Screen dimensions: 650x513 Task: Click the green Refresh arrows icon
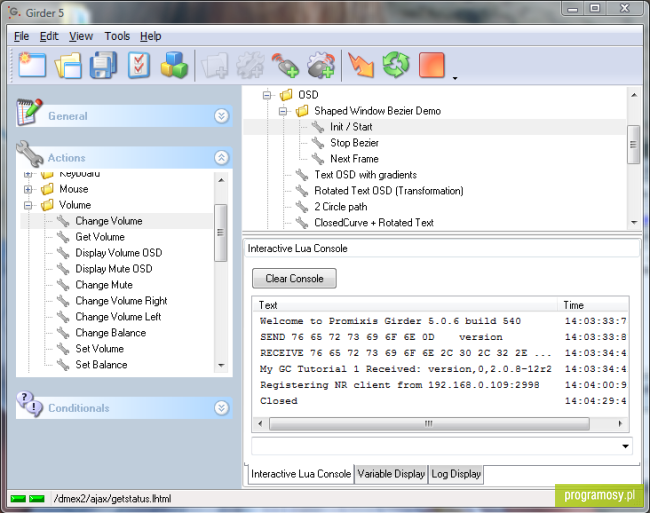tap(396, 65)
